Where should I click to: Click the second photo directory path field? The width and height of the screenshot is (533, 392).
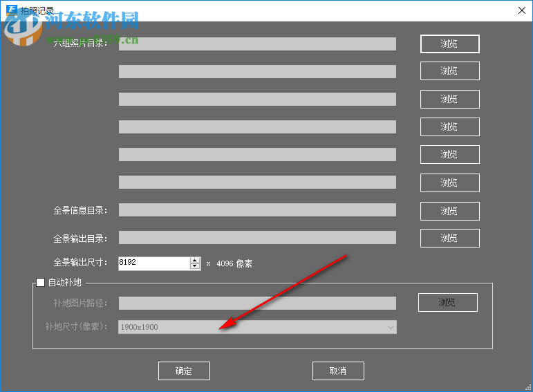(x=257, y=71)
